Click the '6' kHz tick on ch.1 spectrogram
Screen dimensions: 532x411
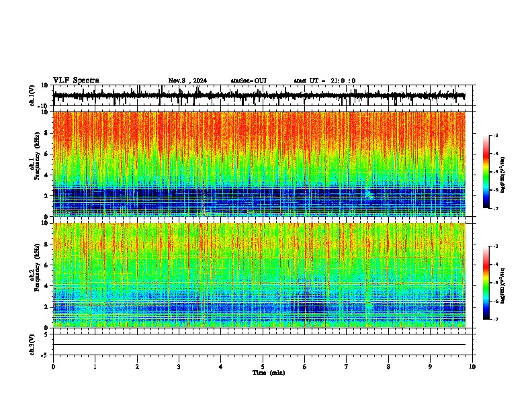coord(47,154)
